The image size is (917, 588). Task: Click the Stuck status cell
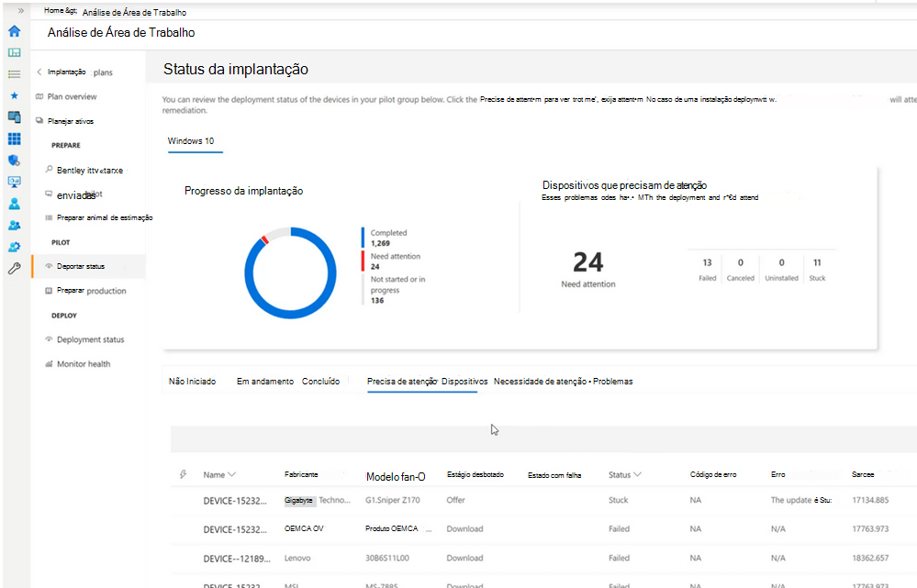pyautogui.click(x=618, y=500)
